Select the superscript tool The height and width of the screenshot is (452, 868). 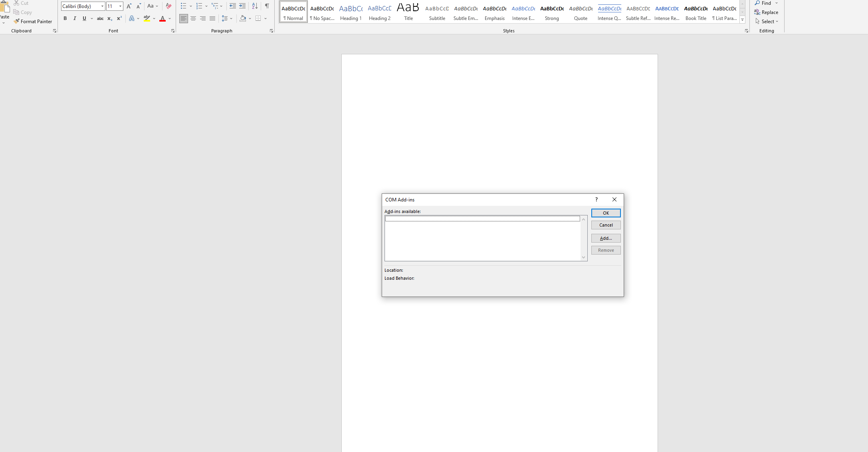119,18
